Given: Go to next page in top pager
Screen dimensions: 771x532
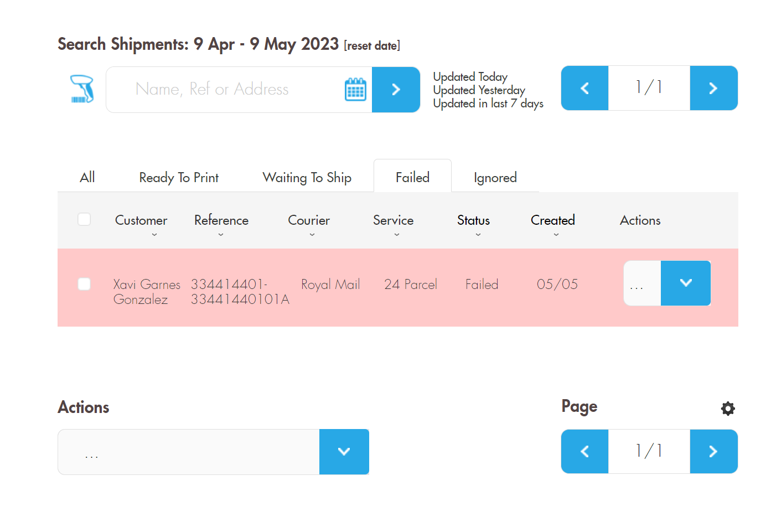Looking at the screenshot, I should [x=713, y=88].
